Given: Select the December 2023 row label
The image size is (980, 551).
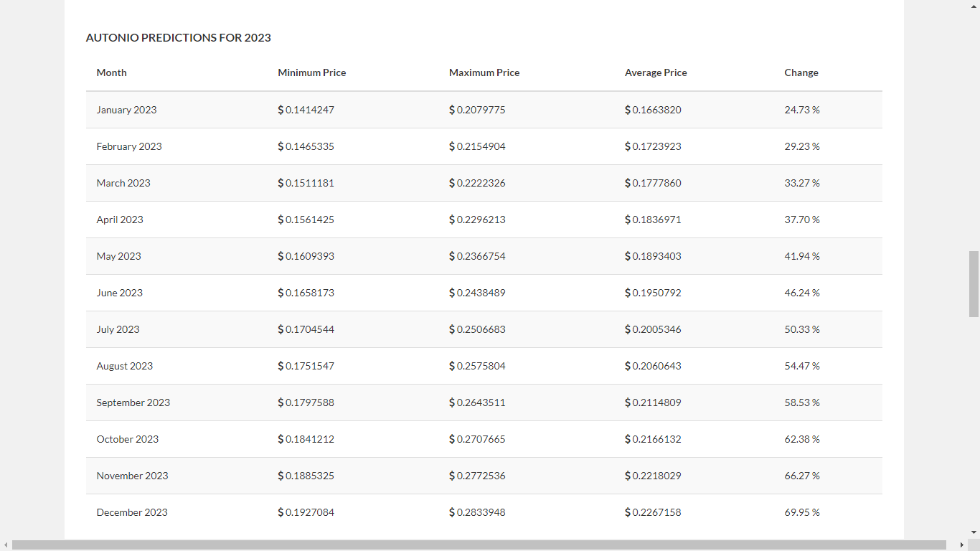Looking at the screenshot, I should click(132, 512).
